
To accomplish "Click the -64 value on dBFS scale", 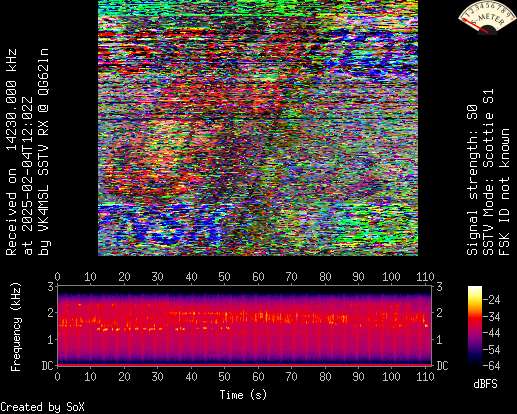I will [x=492, y=366].
